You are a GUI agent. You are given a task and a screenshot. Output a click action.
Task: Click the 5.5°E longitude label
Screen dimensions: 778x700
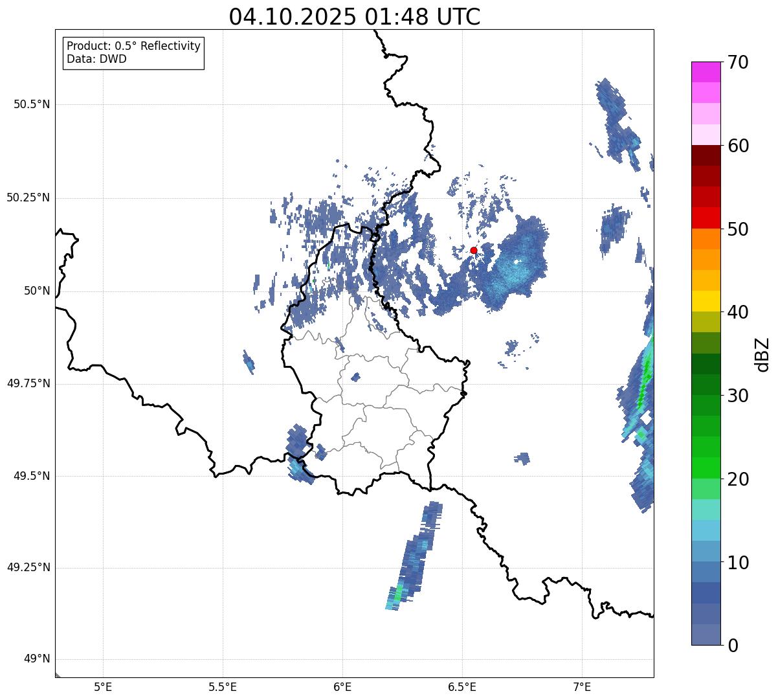[x=223, y=686]
